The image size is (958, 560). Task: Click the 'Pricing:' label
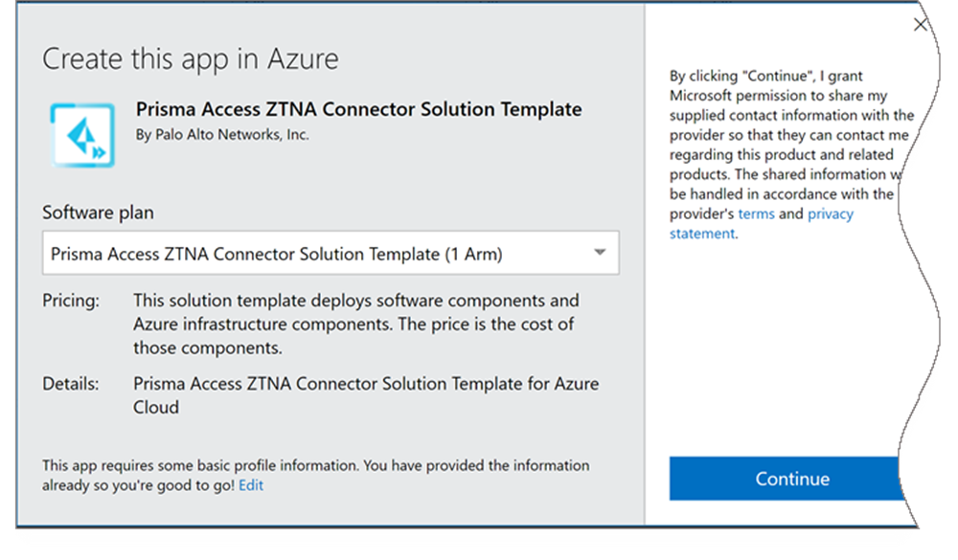coord(71,301)
